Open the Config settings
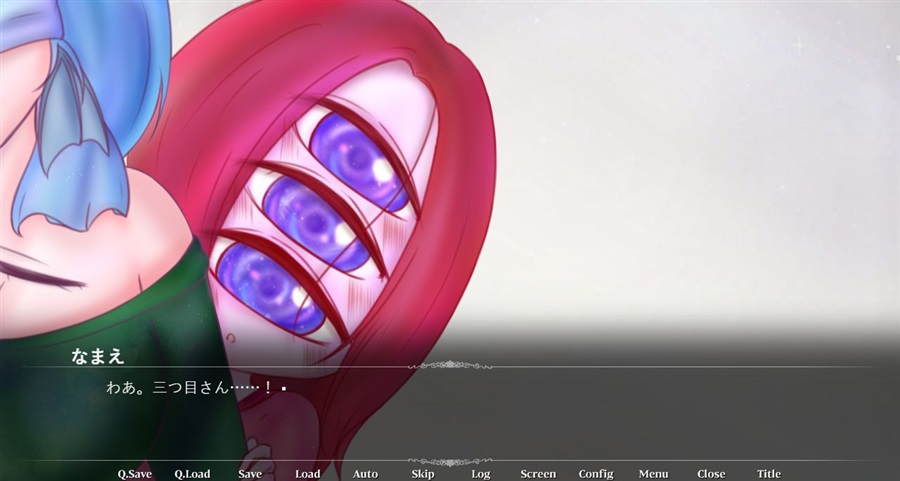The image size is (900, 481). [596, 474]
